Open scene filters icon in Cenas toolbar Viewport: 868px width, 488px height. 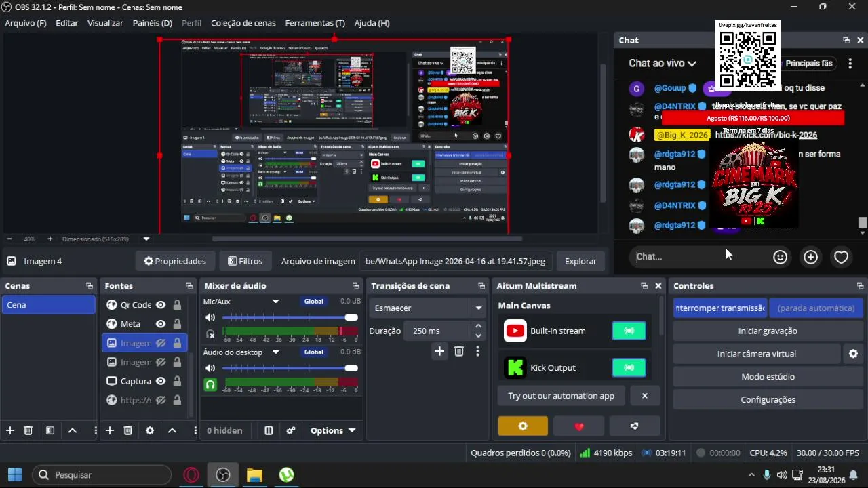click(50, 430)
